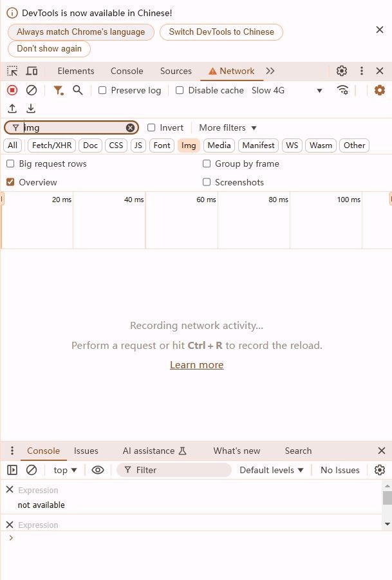The width and height of the screenshot is (392, 580).
Task: Switch to the Sources tab
Action: point(176,71)
